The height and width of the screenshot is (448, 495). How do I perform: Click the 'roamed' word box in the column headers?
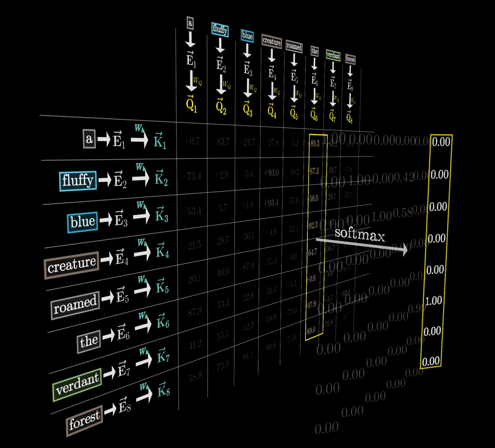pyautogui.click(x=294, y=46)
